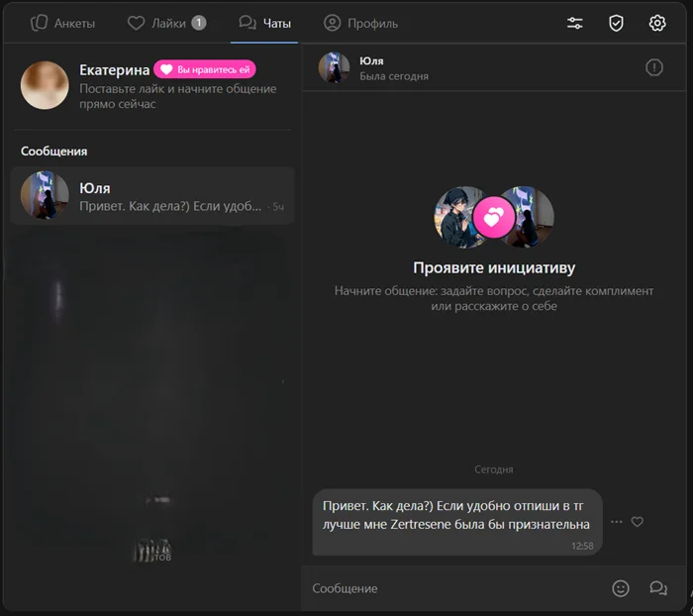Click the quick replies bubbles icon
This screenshot has height=616, width=693.
tap(658, 588)
